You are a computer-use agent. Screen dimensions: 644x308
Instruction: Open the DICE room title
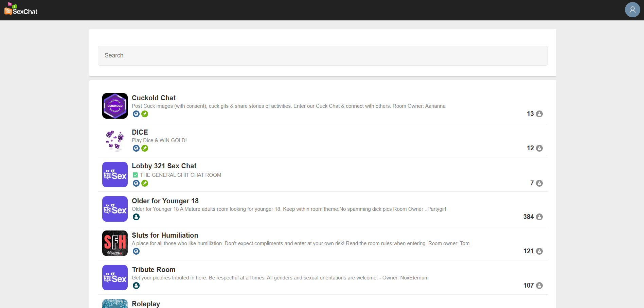140,132
